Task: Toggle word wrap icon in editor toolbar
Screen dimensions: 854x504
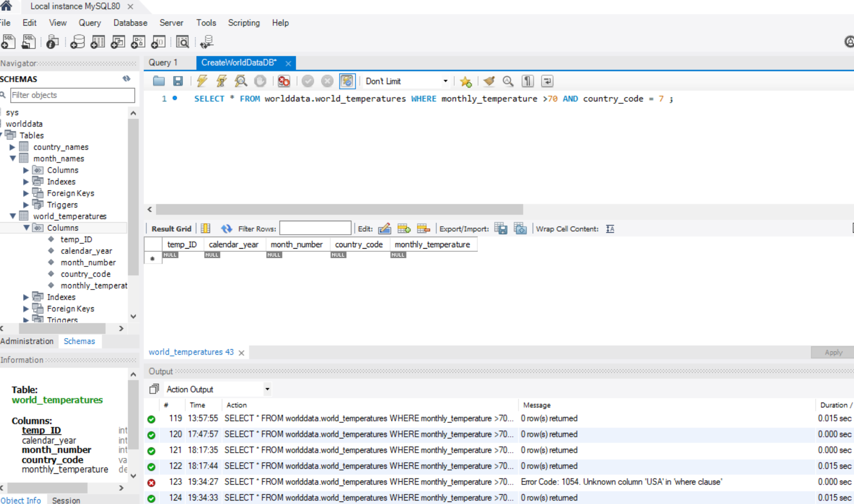Action: tap(547, 81)
